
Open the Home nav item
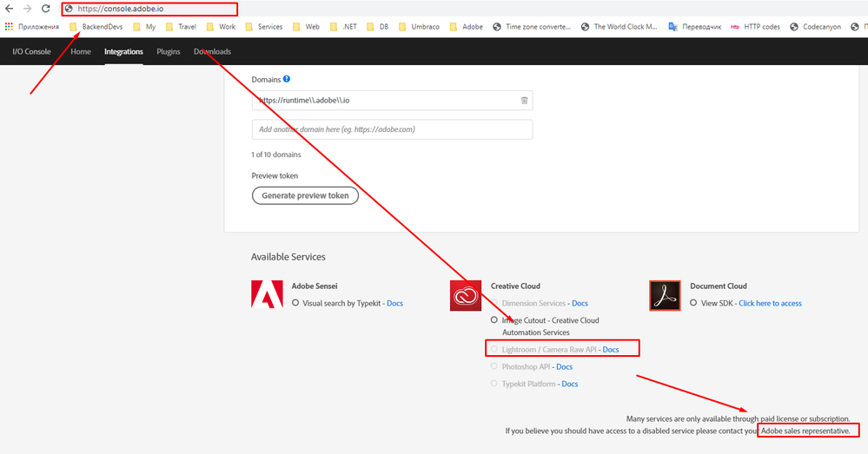click(81, 51)
